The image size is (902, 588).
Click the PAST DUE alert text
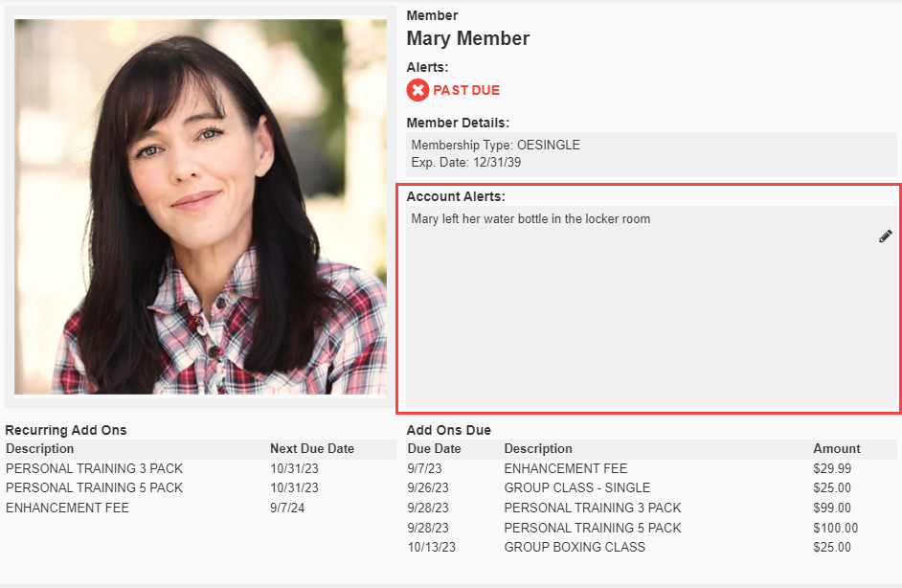coord(466,90)
